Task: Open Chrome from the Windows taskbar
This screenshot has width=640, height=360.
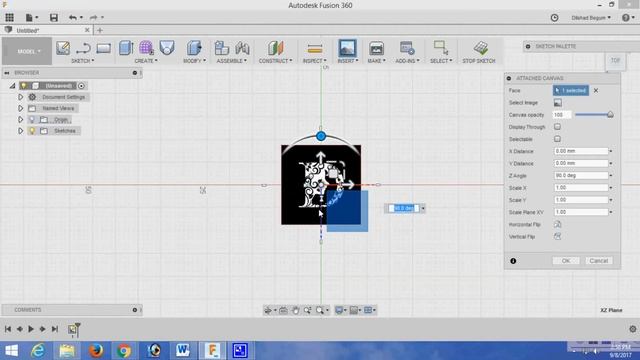Action: coord(124,350)
